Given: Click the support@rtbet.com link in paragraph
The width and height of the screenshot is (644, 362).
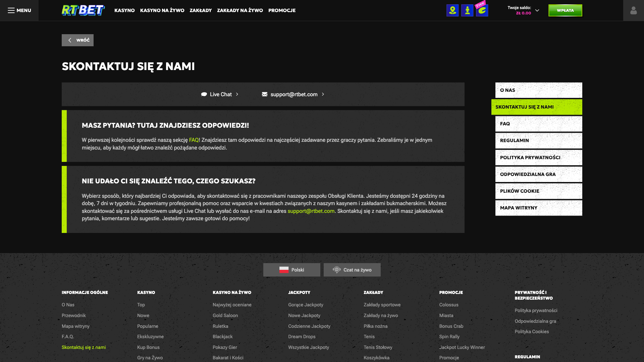Looking at the screenshot, I should [311, 211].
